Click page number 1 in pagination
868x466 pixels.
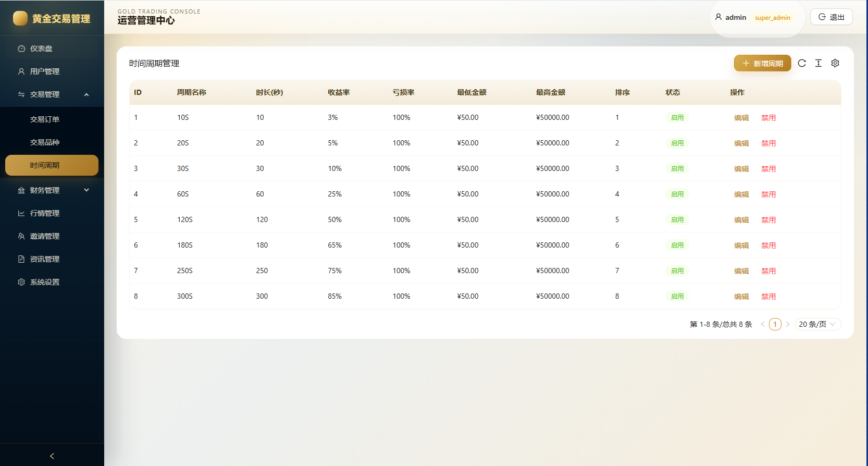(x=775, y=324)
